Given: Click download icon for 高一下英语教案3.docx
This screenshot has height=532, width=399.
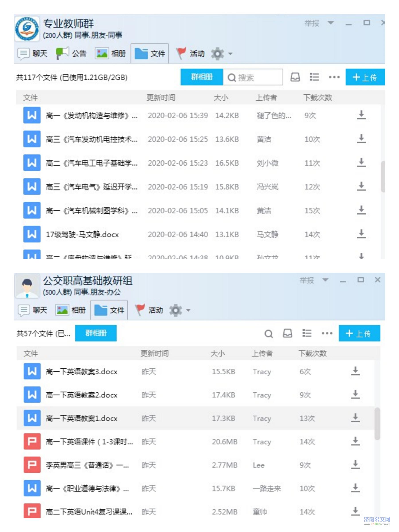Looking at the screenshot, I should click(x=355, y=371).
